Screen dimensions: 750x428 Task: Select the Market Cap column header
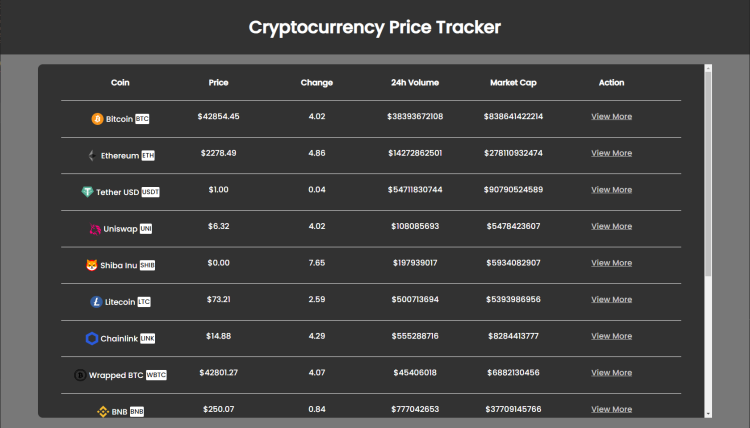pyautogui.click(x=513, y=82)
